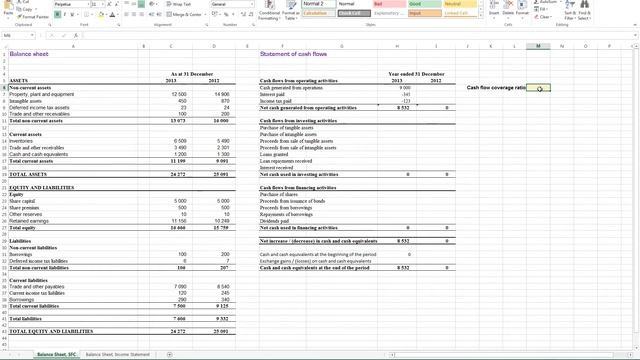Click the Paste icon in Clipboard group
The width and height of the screenshot is (640, 360).
pos(8,6)
